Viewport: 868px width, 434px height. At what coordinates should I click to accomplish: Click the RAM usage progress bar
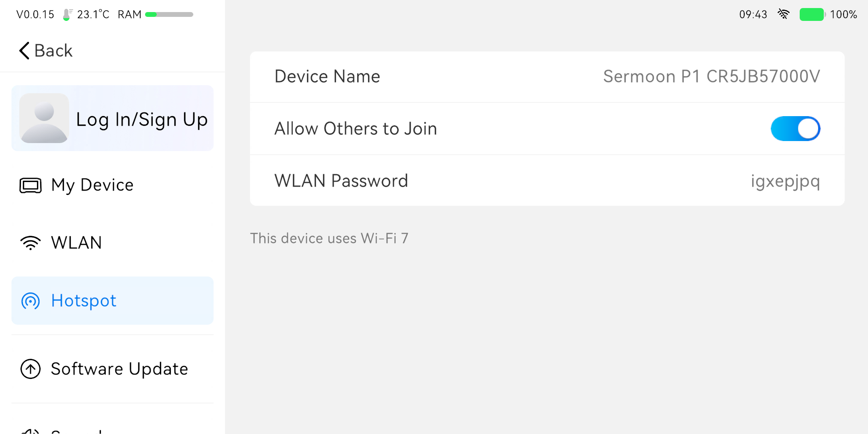click(169, 14)
